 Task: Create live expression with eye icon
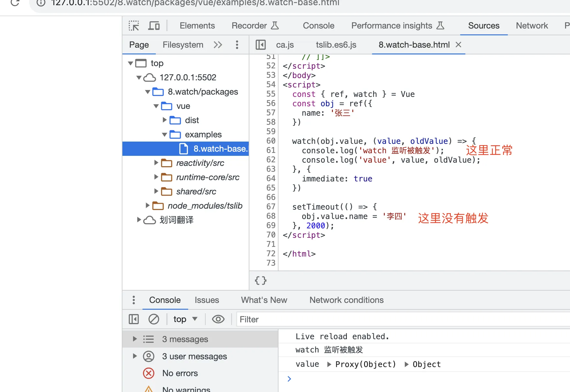pyautogui.click(x=218, y=319)
